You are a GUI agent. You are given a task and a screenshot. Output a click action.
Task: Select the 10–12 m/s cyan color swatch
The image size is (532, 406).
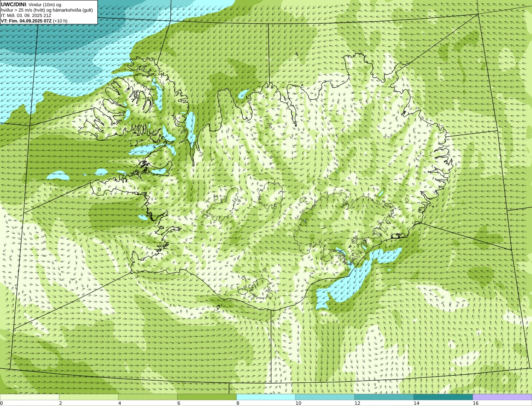pyautogui.click(x=325, y=397)
